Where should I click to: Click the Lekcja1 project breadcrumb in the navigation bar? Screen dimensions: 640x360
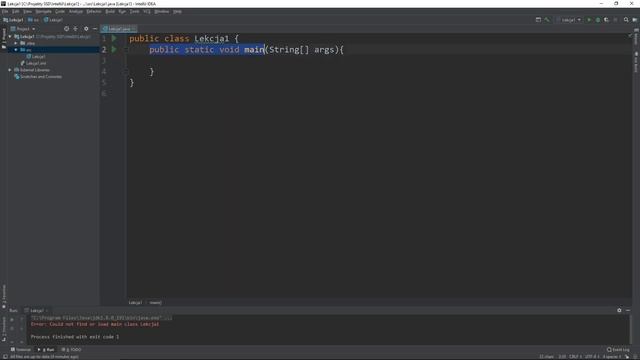13,20
